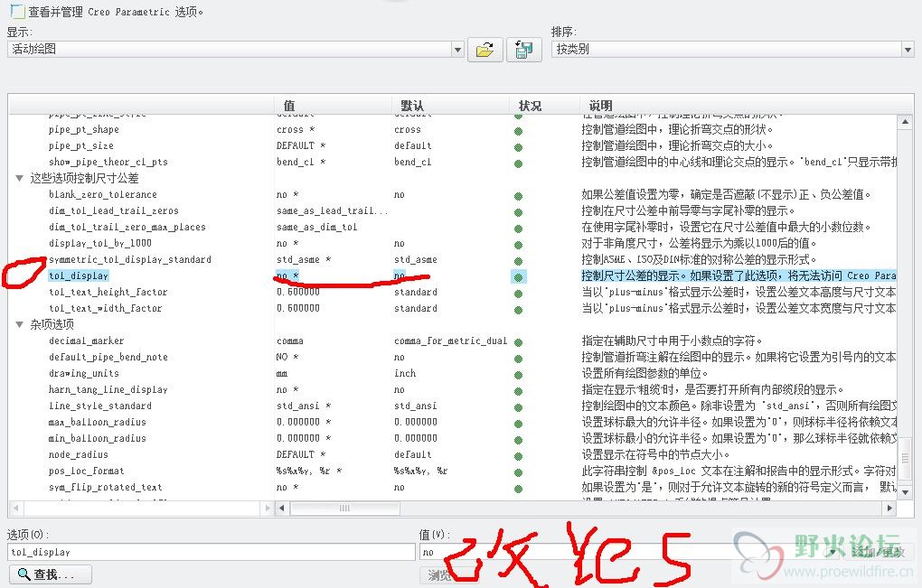This screenshot has height=588, width=922.
Task: Click vertical scrollbar up arrow
Action: pyautogui.click(x=905, y=122)
